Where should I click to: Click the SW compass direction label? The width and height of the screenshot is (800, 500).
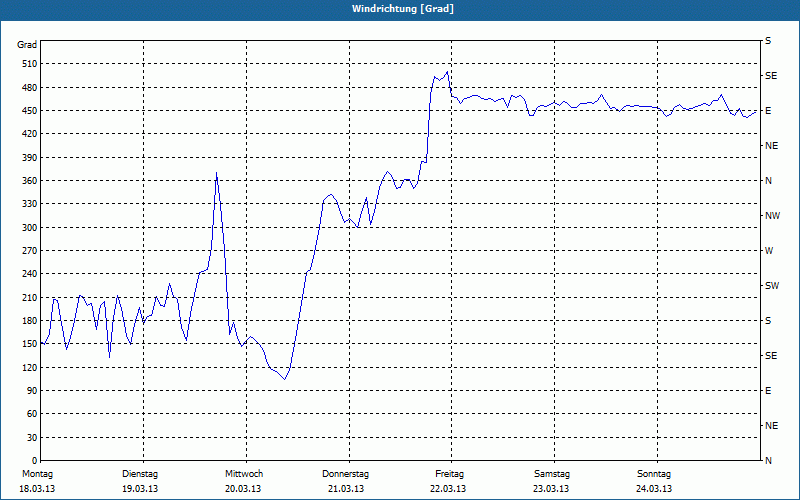pos(772,286)
